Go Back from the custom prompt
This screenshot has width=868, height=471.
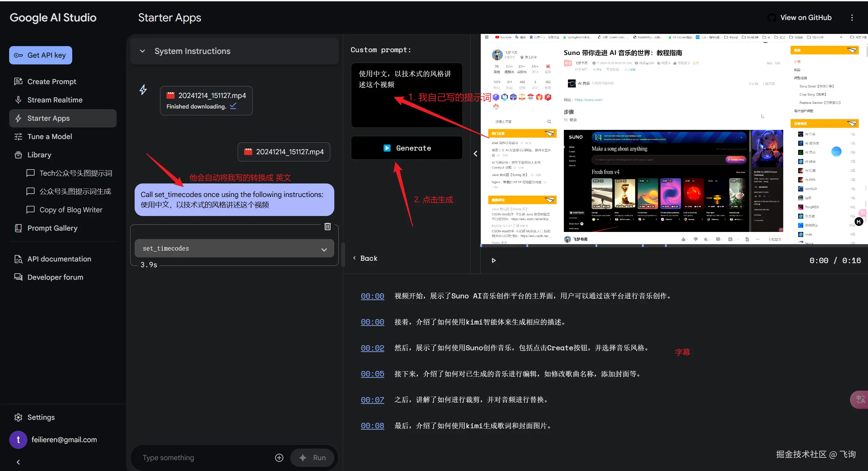[x=365, y=258]
